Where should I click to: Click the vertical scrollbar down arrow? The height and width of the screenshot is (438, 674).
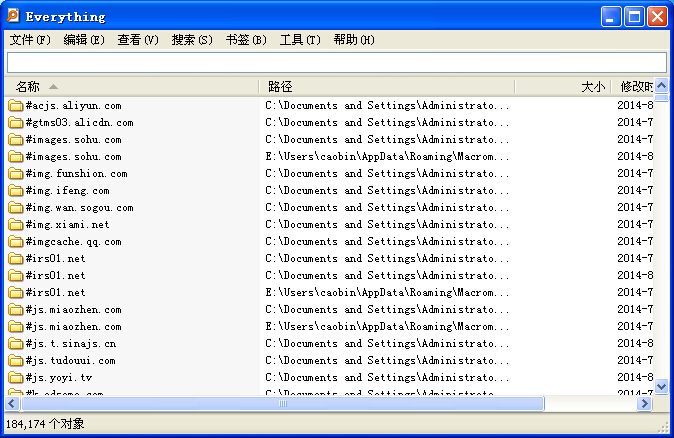point(662,386)
